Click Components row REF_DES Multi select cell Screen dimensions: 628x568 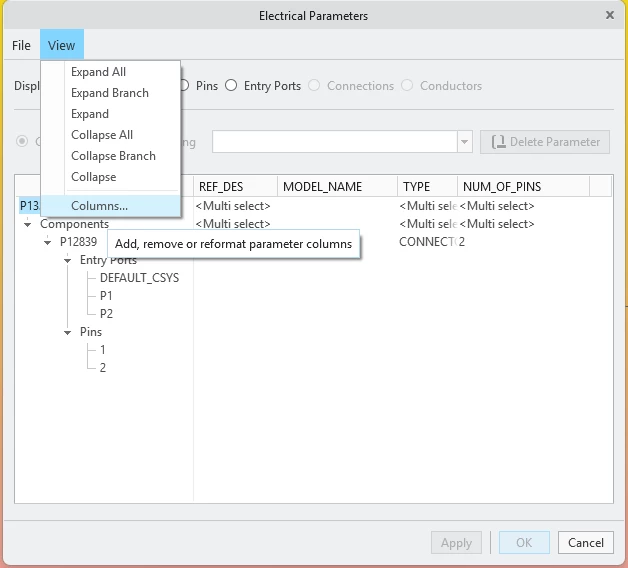click(233, 224)
